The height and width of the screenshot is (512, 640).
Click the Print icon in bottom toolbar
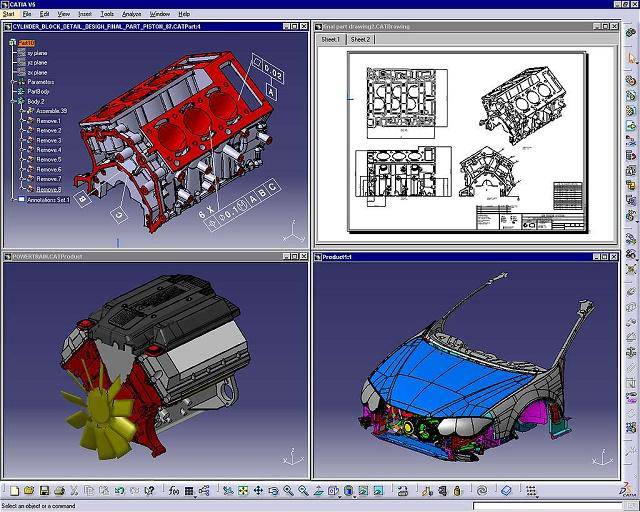(x=60, y=491)
